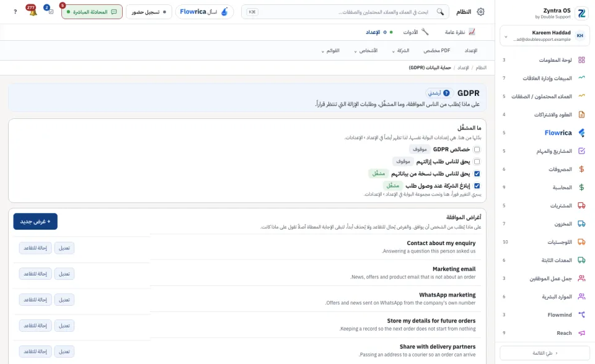Click the النظام header title
The height and width of the screenshot is (364, 595).
[464, 12]
